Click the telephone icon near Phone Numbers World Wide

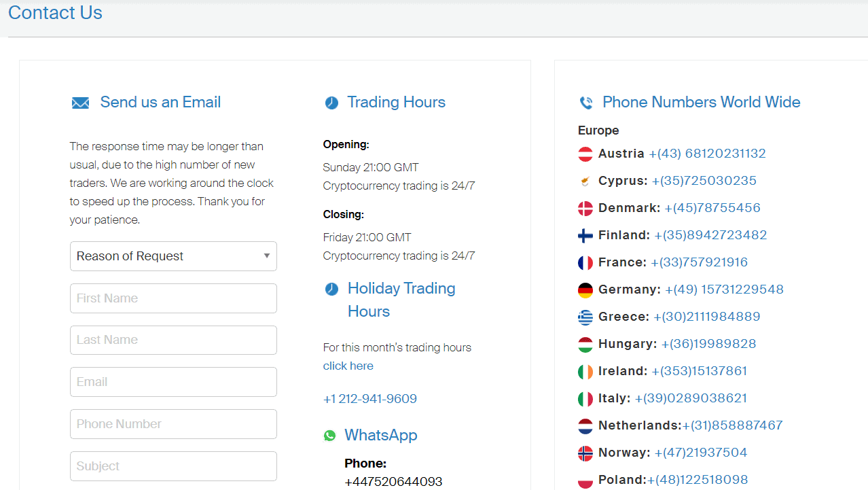pyautogui.click(x=585, y=103)
